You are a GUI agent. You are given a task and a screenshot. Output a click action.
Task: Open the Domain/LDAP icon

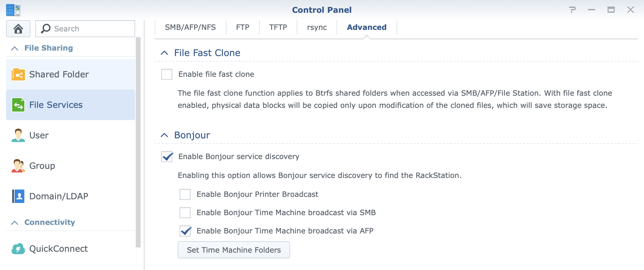click(x=18, y=196)
